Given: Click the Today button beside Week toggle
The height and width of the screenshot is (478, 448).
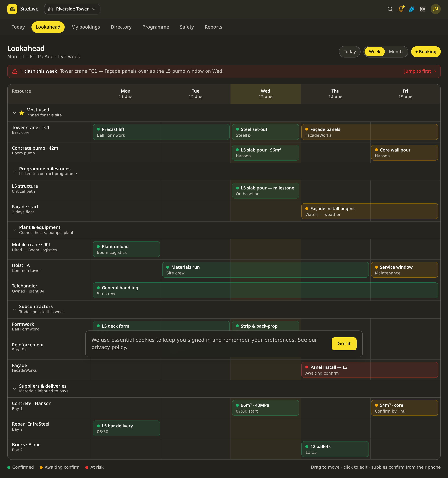Looking at the screenshot, I should [350, 52].
